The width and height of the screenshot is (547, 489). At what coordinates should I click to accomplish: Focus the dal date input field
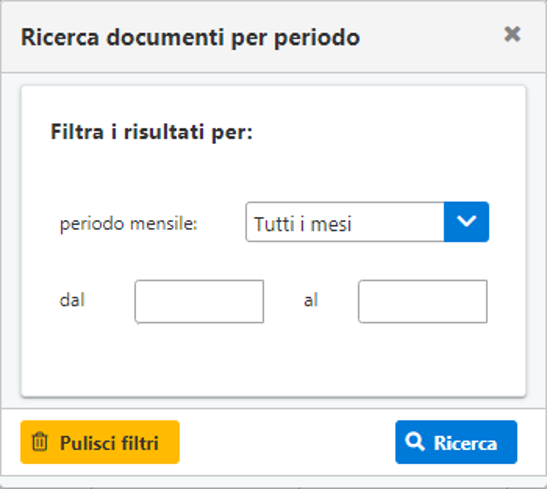point(199,301)
